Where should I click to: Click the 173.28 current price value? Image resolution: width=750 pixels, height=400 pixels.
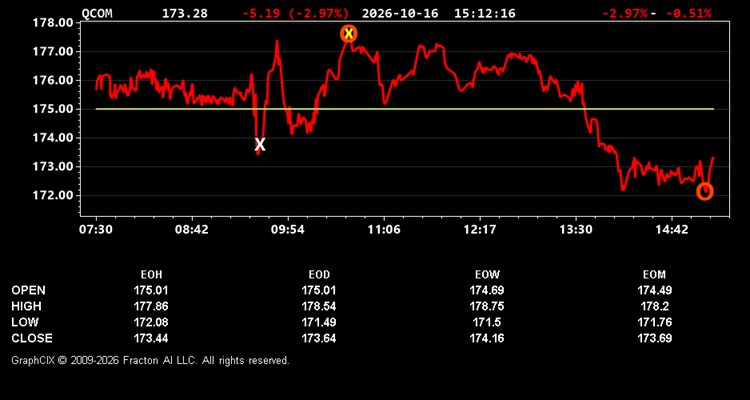[x=185, y=13]
